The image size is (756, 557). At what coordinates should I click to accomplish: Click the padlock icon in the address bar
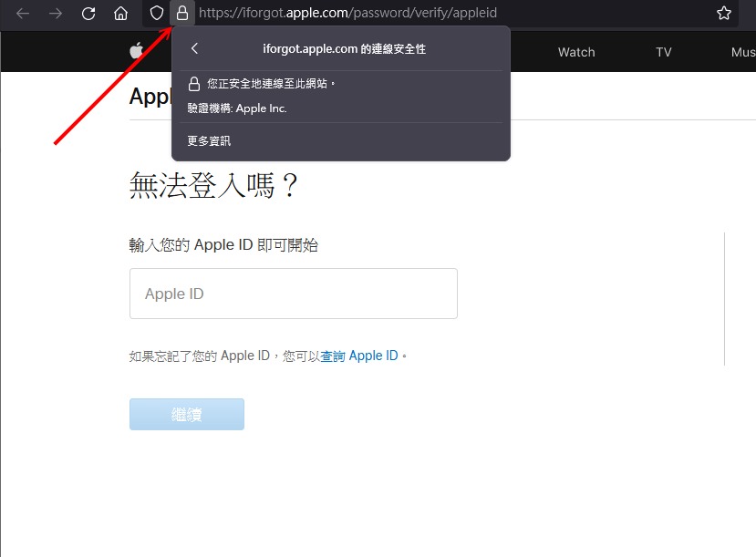click(x=182, y=13)
